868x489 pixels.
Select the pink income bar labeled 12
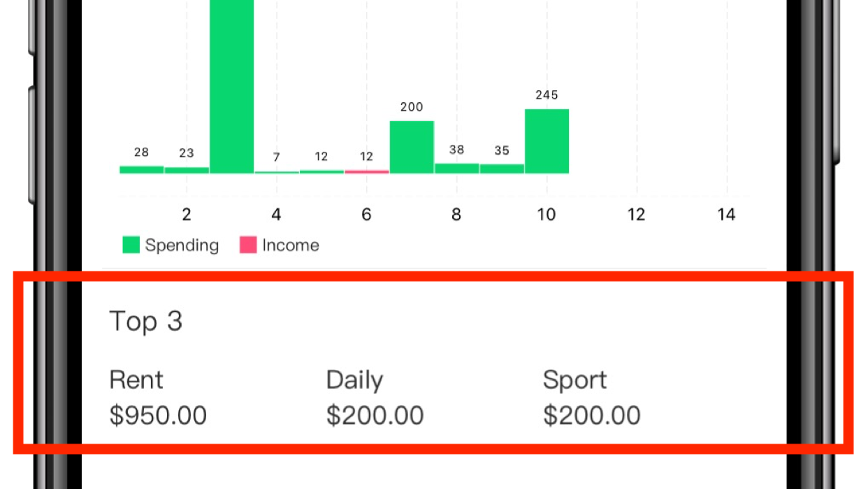click(367, 171)
